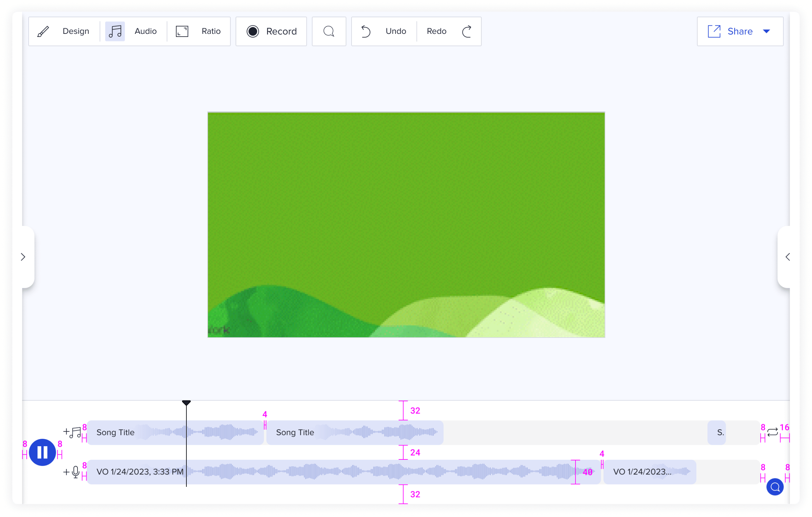Select the short 'S.' music clip
Screen dimensions: 812x517
point(717,432)
